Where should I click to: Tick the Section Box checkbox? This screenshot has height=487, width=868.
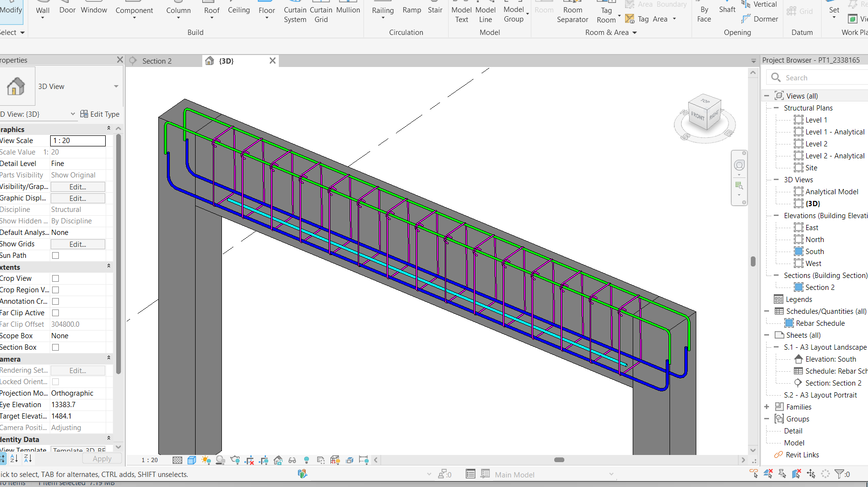pyautogui.click(x=55, y=347)
